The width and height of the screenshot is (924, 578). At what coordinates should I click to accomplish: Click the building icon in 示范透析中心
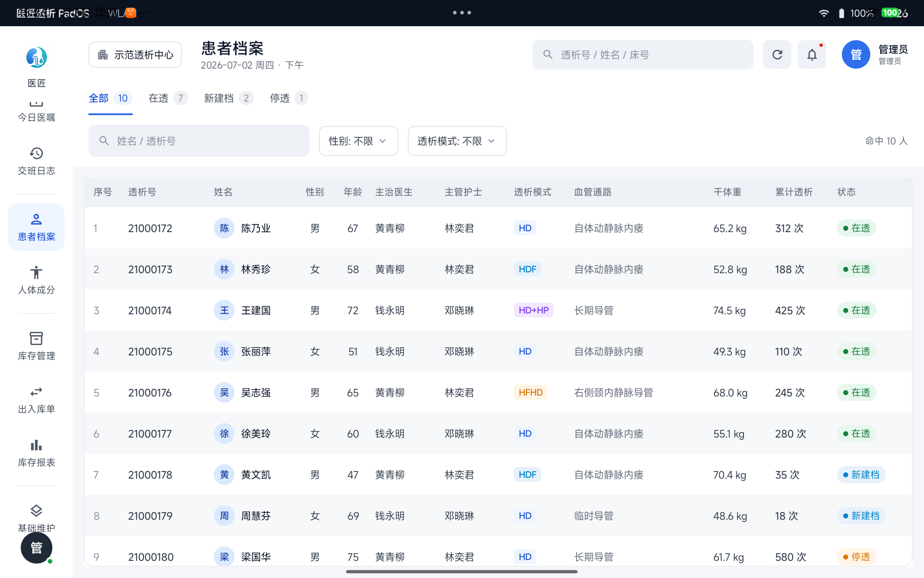103,55
